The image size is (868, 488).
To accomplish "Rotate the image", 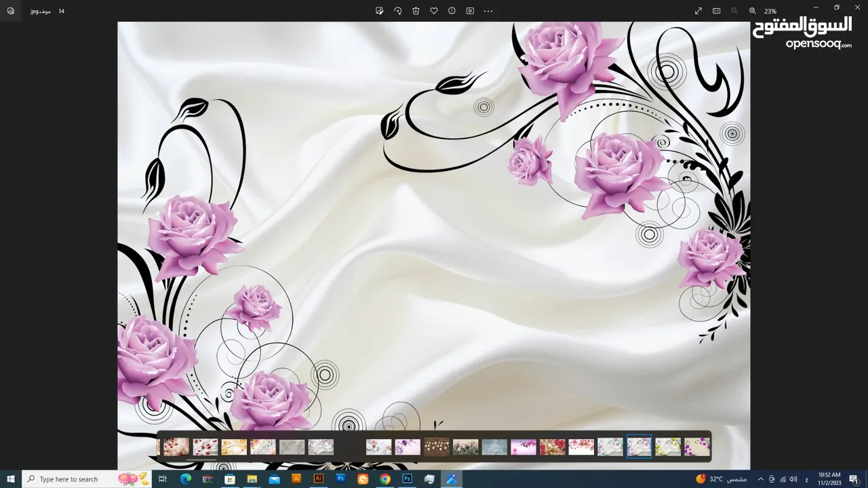I will pyautogui.click(x=398, y=11).
